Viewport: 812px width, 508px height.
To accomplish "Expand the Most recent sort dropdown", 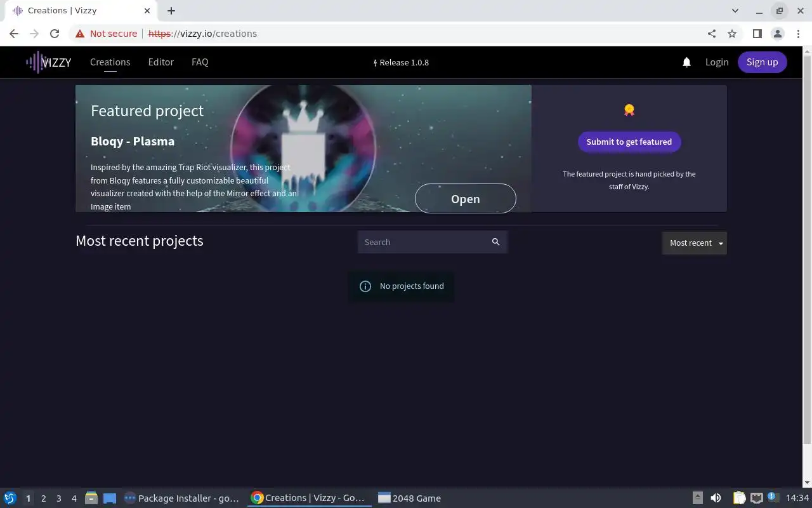I will click(x=695, y=243).
